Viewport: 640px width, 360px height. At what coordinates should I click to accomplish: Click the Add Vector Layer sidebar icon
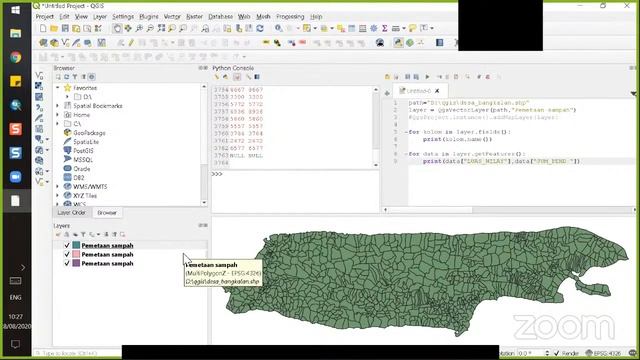(39, 76)
